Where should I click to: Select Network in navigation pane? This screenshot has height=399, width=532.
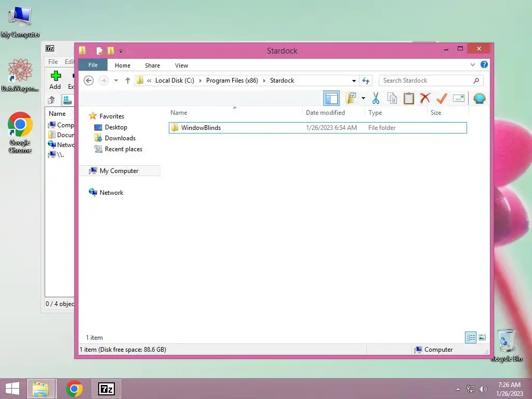(106, 192)
